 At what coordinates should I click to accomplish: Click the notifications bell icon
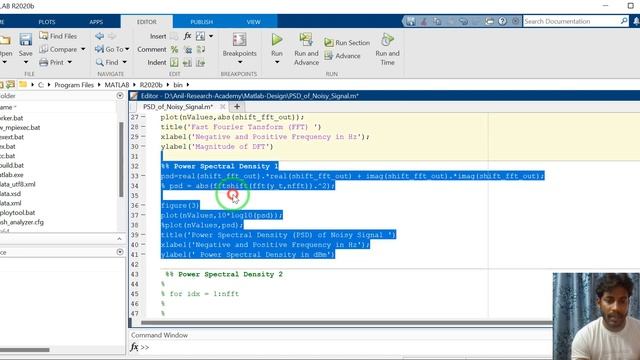point(636,21)
